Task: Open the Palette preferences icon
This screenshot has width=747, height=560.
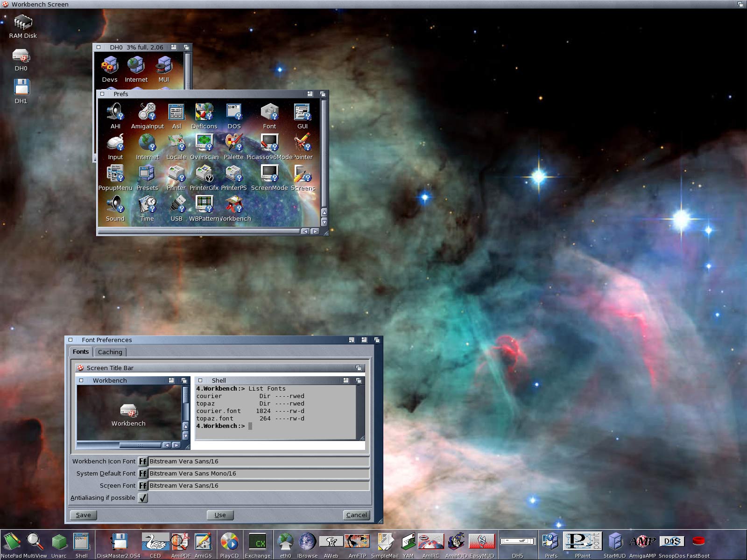Action: [233, 145]
